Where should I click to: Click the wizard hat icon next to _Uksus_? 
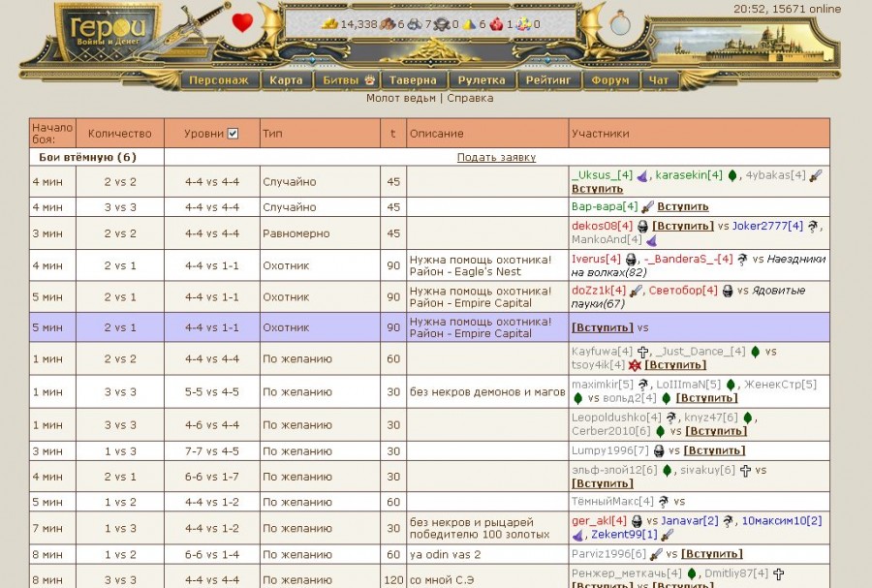pyautogui.click(x=641, y=175)
